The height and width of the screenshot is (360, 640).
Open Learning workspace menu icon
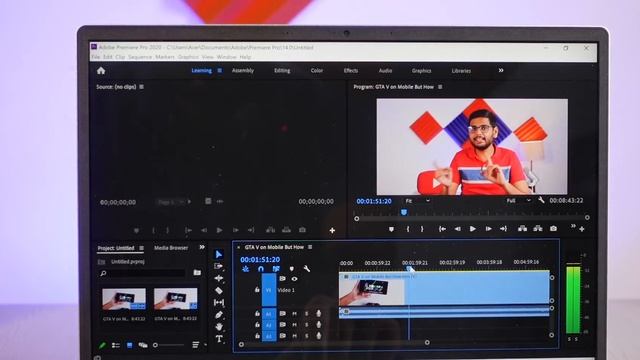click(x=220, y=70)
